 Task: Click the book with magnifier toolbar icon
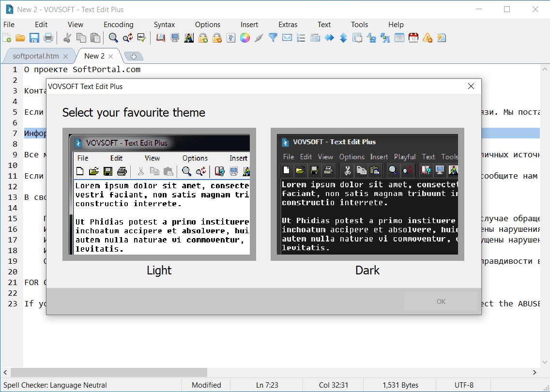[161, 38]
